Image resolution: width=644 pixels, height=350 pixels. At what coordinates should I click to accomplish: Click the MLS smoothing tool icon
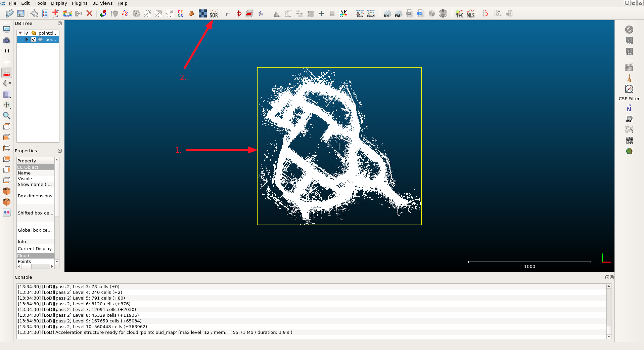point(471,14)
